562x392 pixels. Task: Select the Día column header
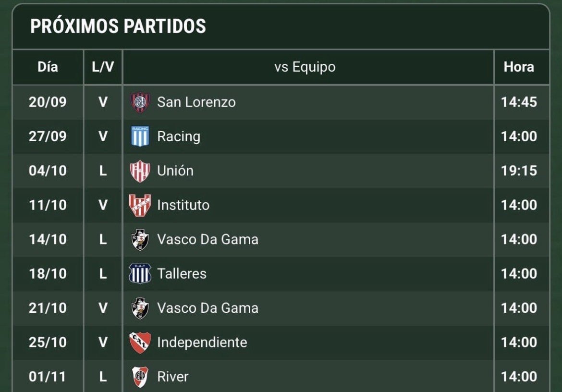(48, 67)
